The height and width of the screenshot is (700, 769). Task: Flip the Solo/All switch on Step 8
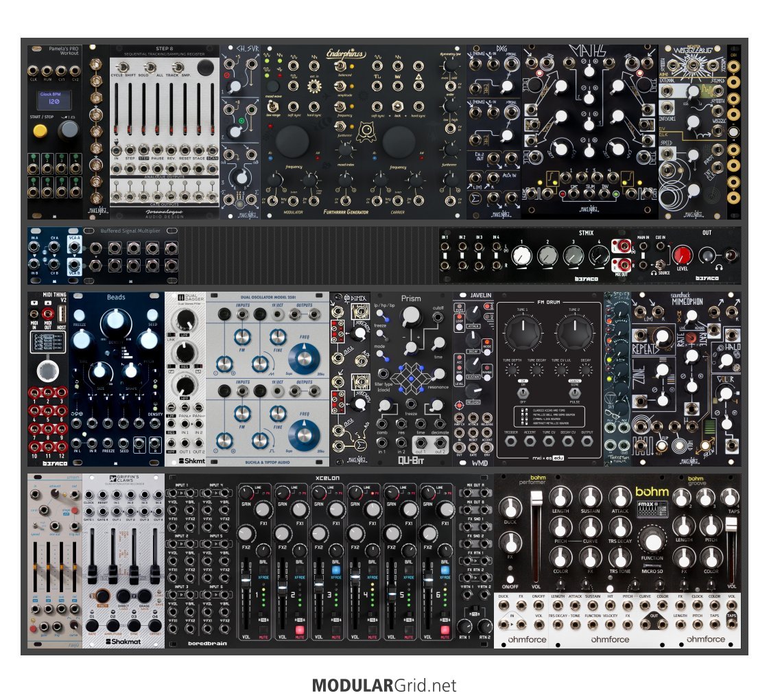(x=150, y=68)
